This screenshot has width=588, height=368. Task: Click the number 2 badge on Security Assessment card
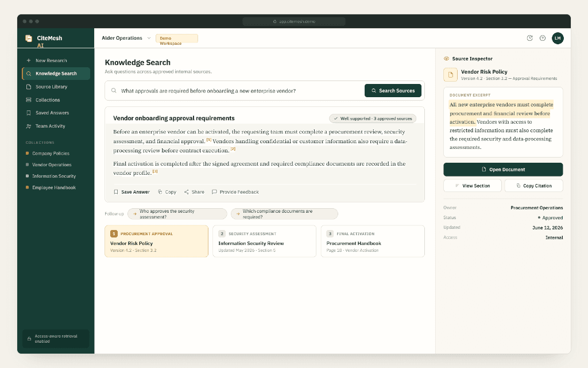(x=222, y=233)
